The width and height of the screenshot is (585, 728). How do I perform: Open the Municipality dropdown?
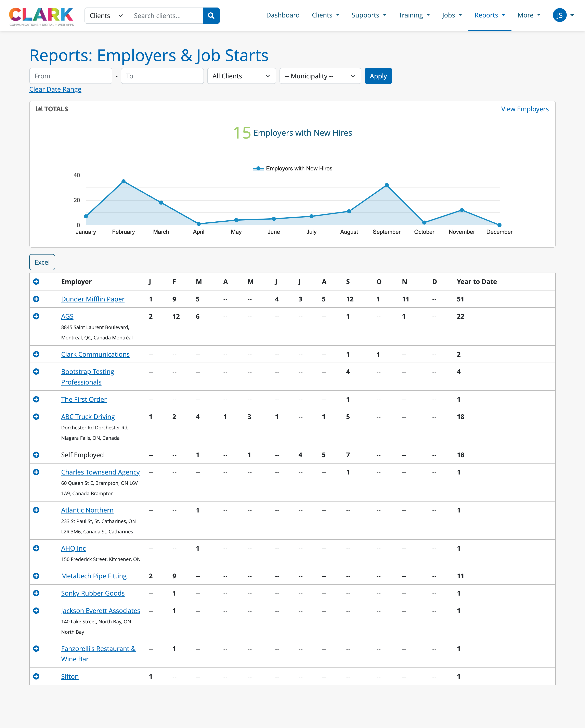point(320,76)
